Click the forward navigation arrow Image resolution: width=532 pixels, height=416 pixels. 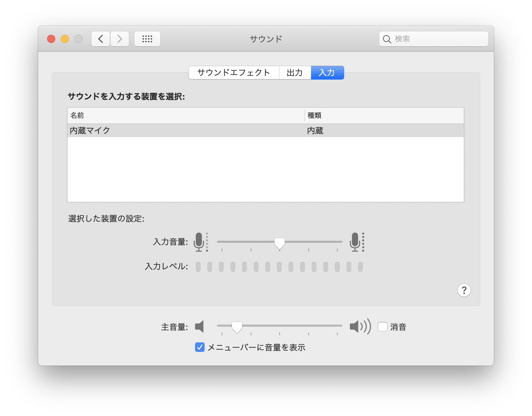coord(120,39)
